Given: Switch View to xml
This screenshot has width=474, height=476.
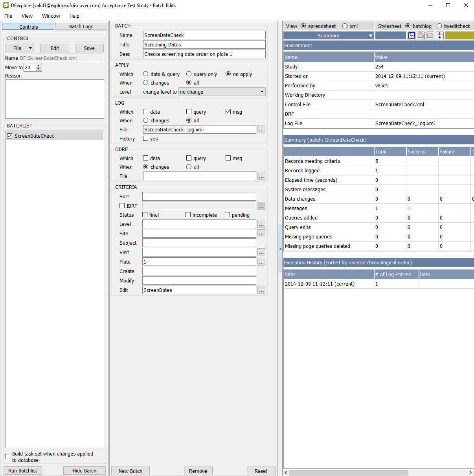Looking at the screenshot, I should [x=345, y=26].
